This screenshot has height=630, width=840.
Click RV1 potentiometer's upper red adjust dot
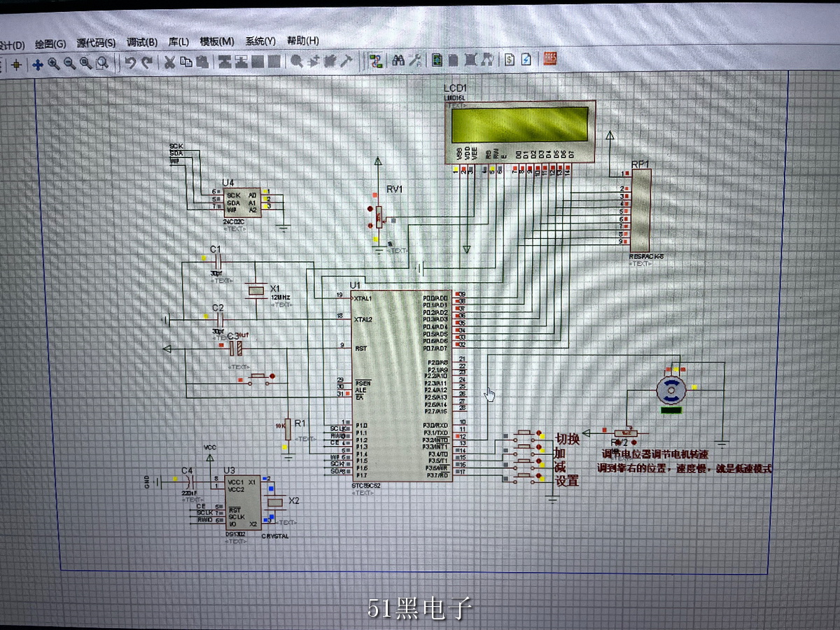370,209
